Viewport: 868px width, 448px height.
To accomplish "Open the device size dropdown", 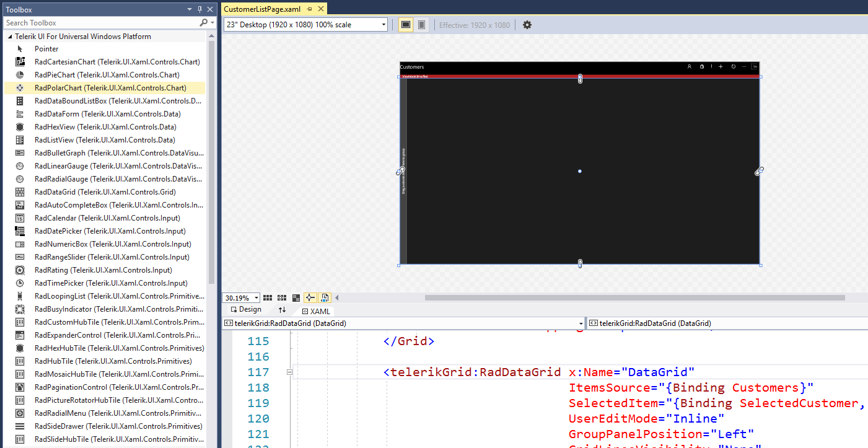I will (384, 25).
